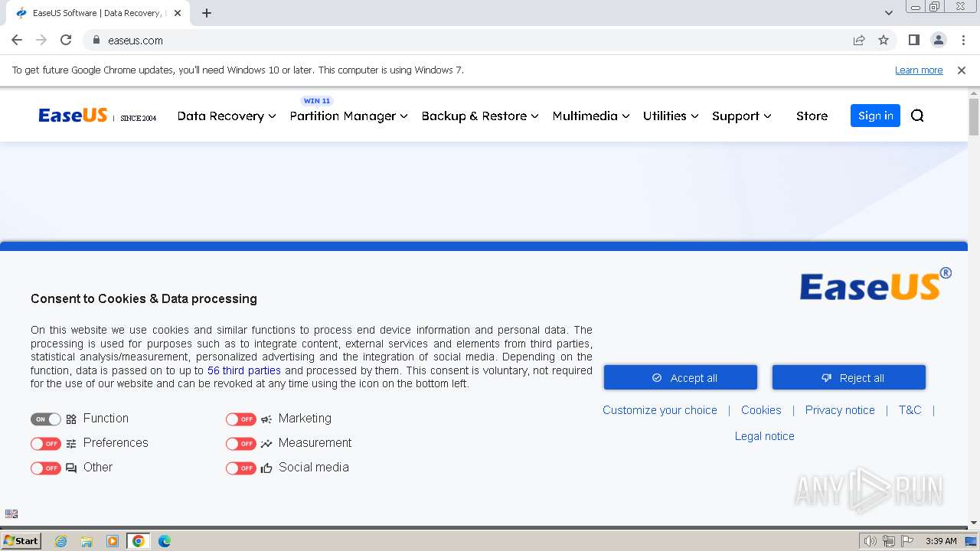Reload the easeus.com page
980x551 pixels.
(x=66, y=41)
